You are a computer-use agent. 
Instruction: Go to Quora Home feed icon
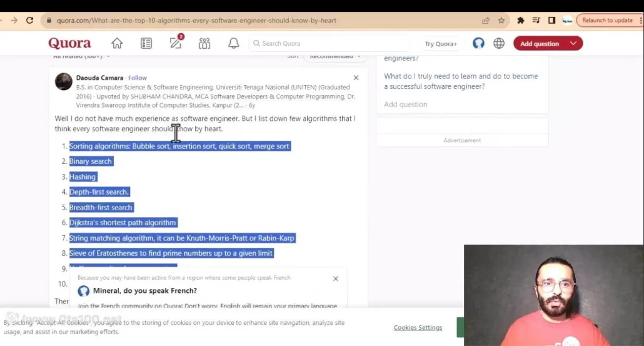[x=117, y=44]
